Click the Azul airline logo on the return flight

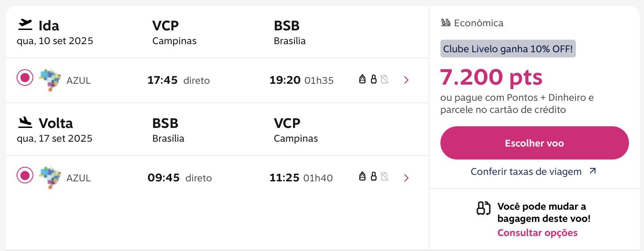[50, 177]
